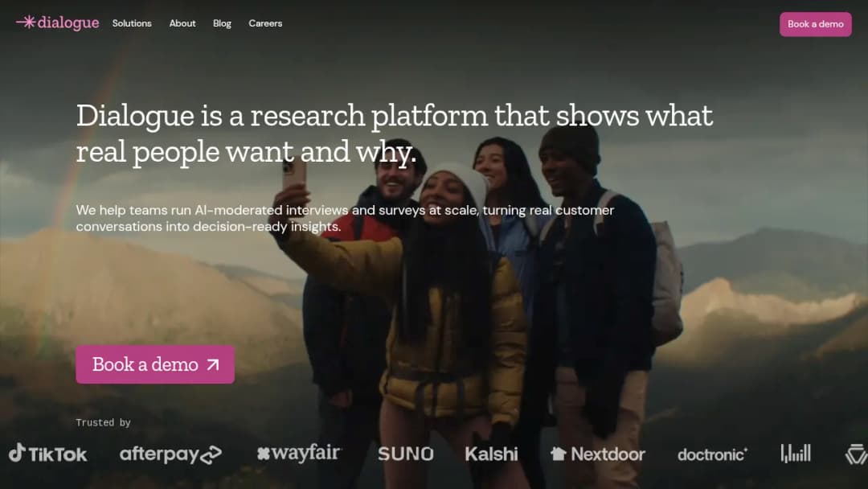Open the Solutions menu
Viewport: 868px width, 489px height.
click(x=132, y=23)
